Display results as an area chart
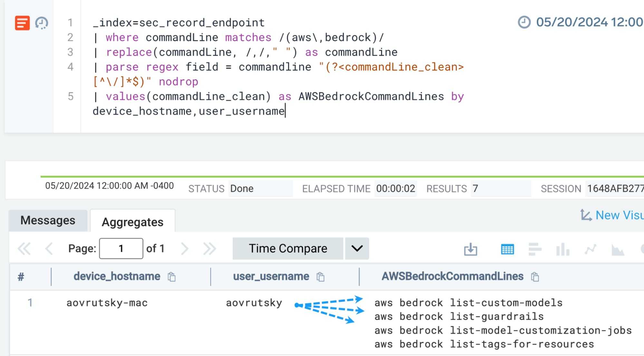This screenshot has width=644, height=356. click(617, 248)
